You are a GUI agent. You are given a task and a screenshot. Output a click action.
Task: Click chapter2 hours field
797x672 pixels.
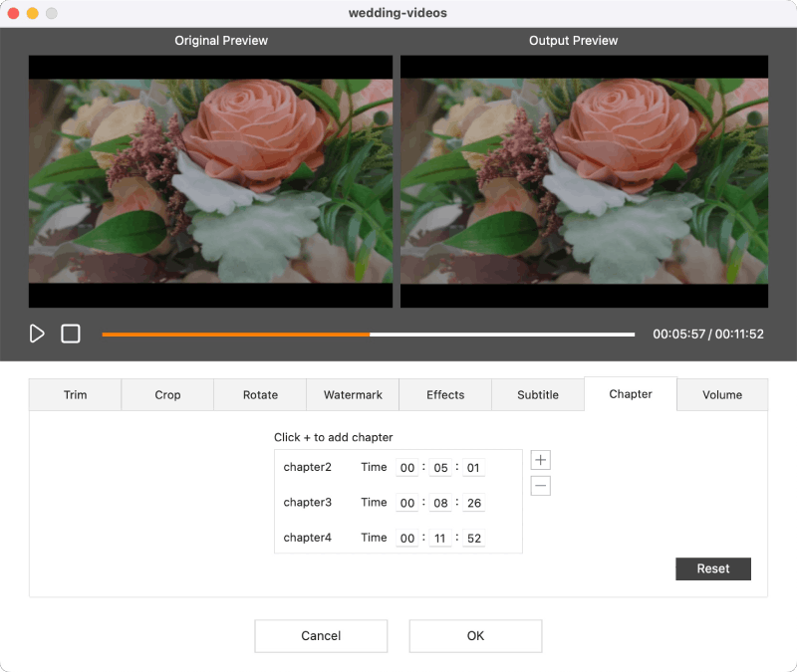pyautogui.click(x=407, y=468)
